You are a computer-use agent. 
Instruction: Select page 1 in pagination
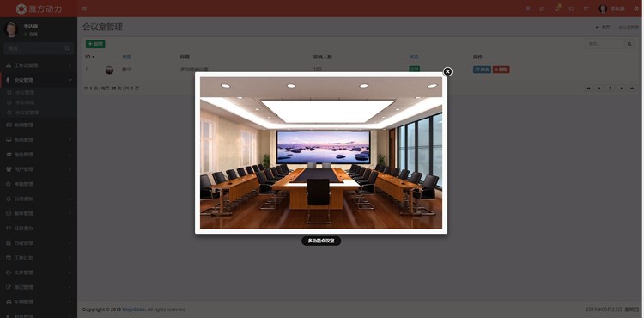point(611,89)
